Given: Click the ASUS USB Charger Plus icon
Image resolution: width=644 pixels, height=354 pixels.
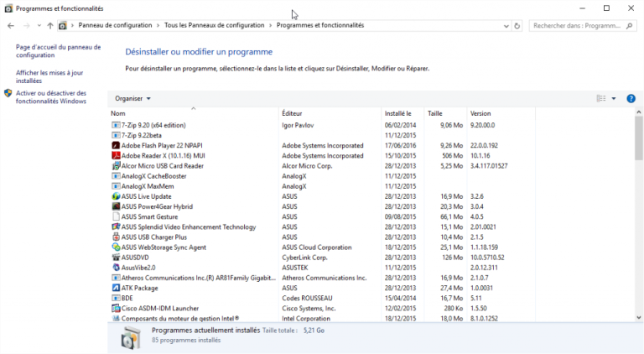Looking at the screenshot, I should coord(116,237).
